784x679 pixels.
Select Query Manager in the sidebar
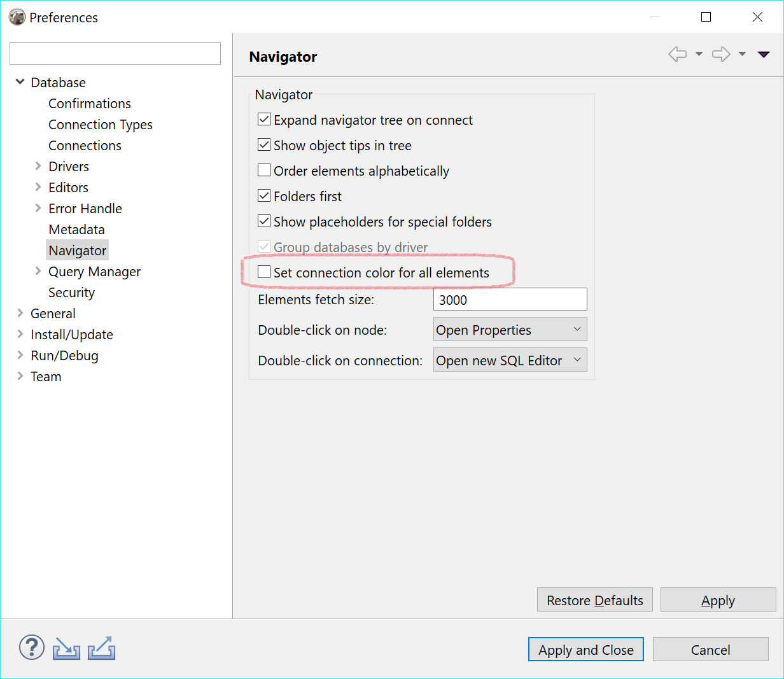coord(94,271)
